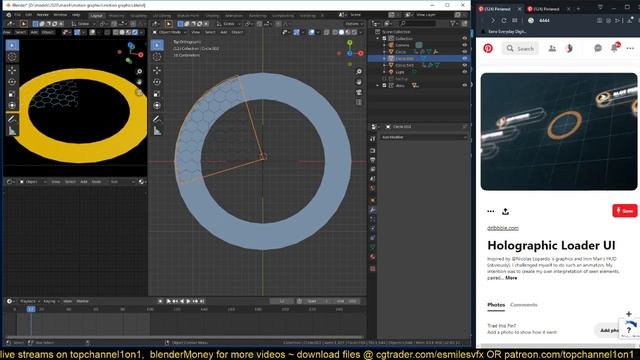
Task: Expand the Collection tree arrow in outliner
Action: click(378, 38)
